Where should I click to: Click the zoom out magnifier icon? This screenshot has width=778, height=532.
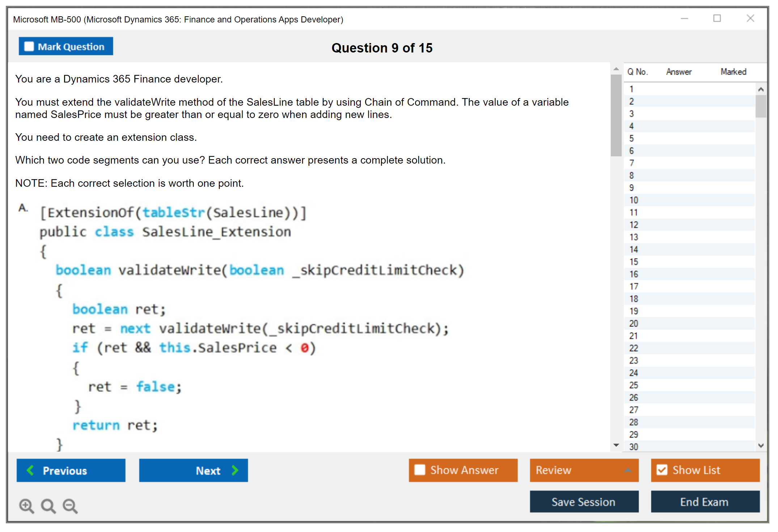[70, 505]
